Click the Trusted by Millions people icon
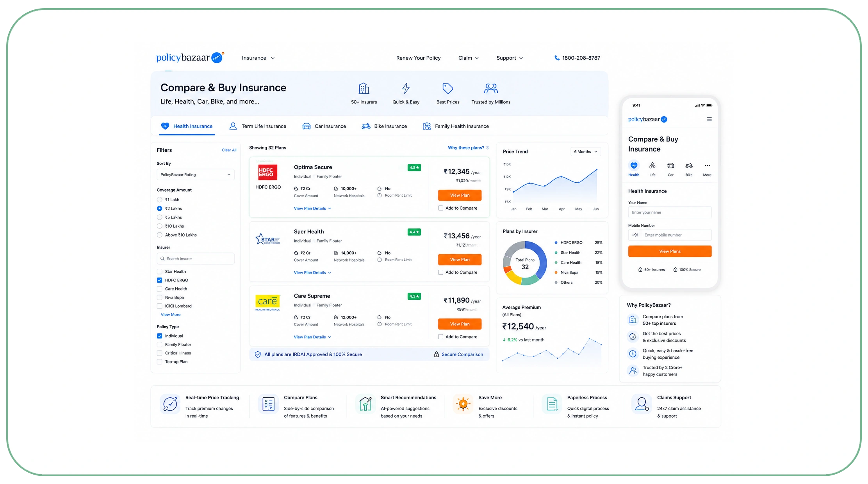Viewport: 868px width, 484px height. click(x=491, y=88)
